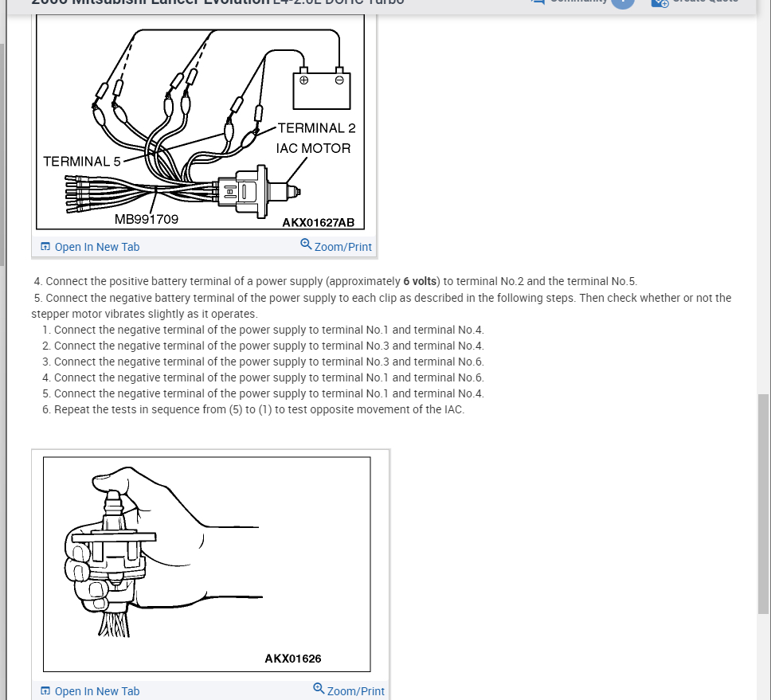The width and height of the screenshot is (771, 700).
Task: Click the right-side page scrollbar thumb
Action: [763, 503]
